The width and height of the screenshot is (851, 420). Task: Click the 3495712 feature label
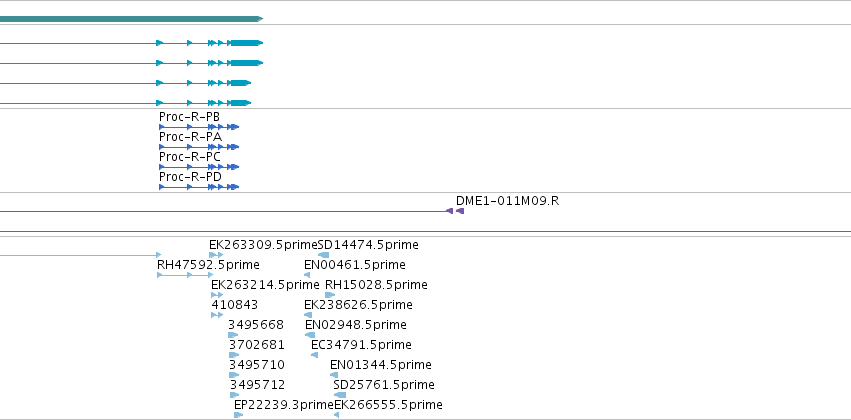(x=257, y=385)
